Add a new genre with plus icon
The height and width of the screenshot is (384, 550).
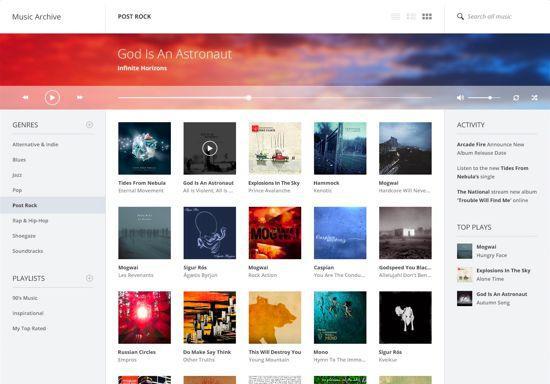(x=89, y=124)
